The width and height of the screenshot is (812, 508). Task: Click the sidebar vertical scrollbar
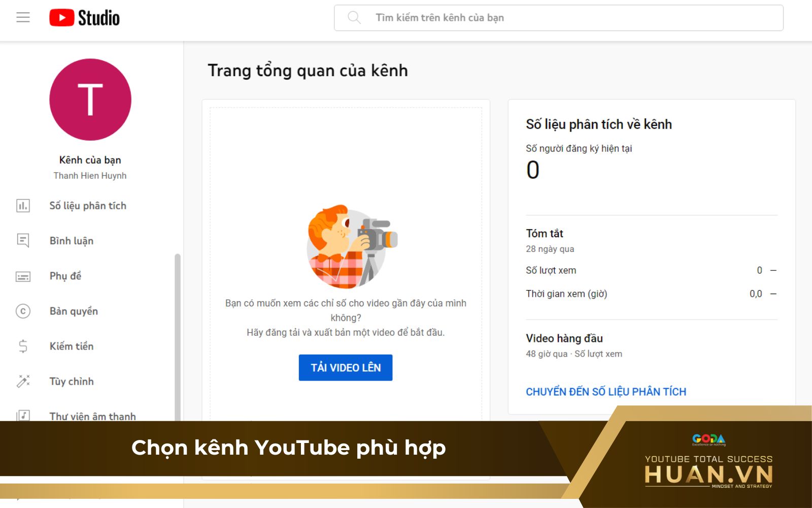pos(178,337)
